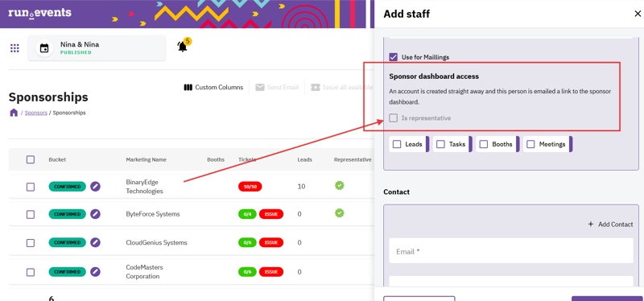This screenshot has height=301, width=644.
Task: Click ByteForce Systems marketing name
Action: click(x=153, y=214)
